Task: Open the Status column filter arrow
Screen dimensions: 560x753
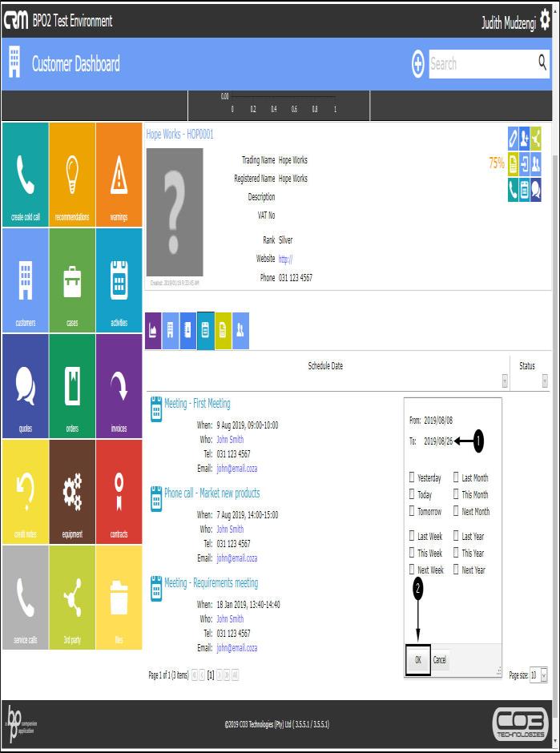Action: (x=545, y=381)
